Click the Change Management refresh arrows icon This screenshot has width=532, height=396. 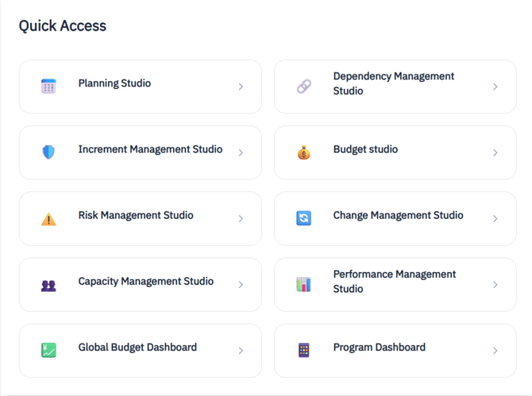pyautogui.click(x=303, y=218)
